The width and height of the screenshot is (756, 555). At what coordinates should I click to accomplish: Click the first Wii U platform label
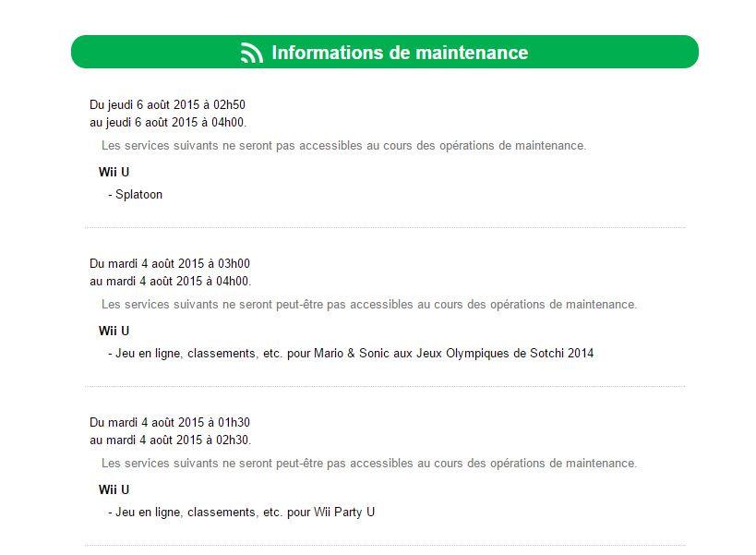(114, 172)
